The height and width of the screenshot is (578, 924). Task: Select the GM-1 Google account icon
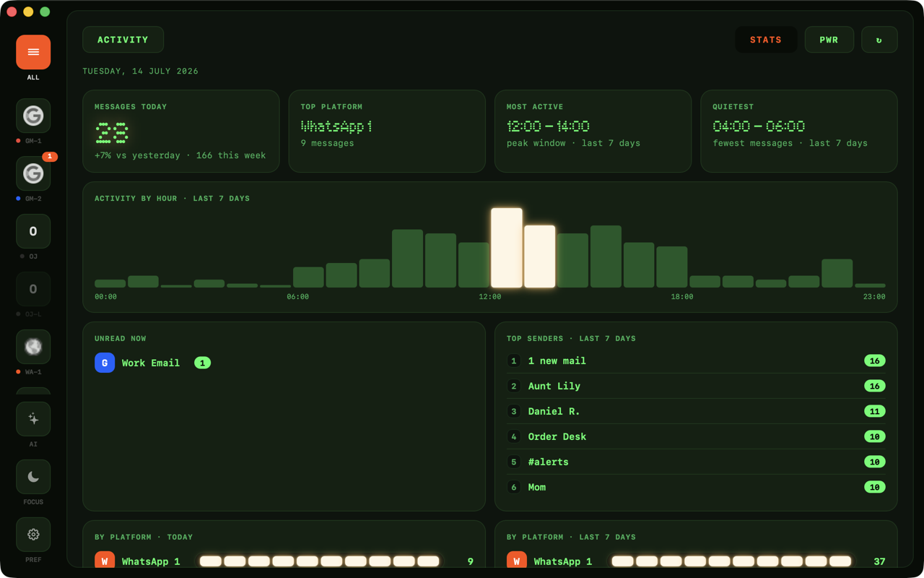pyautogui.click(x=33, y=116)
